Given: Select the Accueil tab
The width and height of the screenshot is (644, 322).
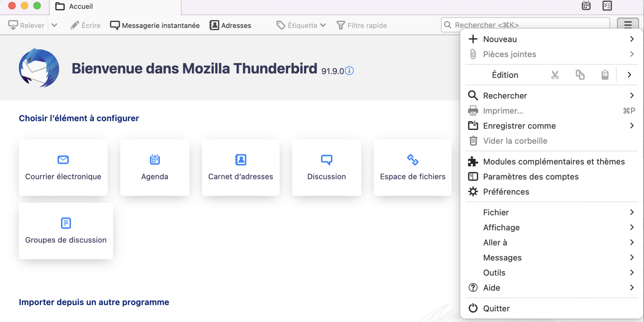Looking at the screenshot, I should point(115,7).
